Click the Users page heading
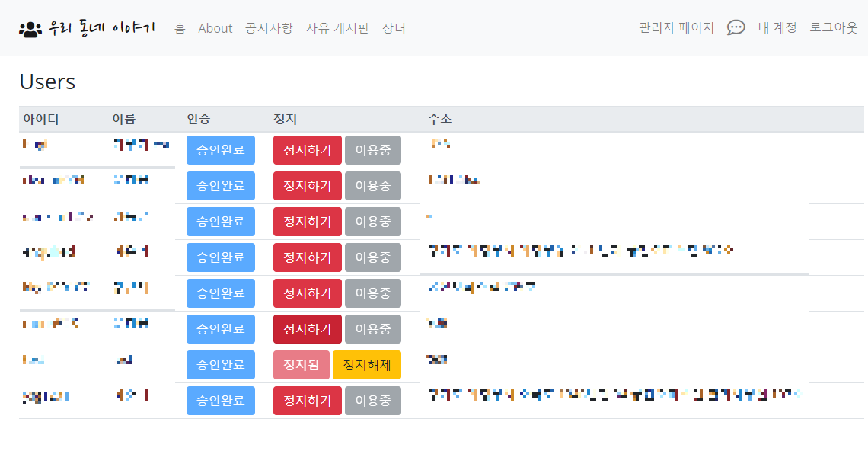Image resolution: width=868 pixels, height=451 pixels. click(x=47, y=82)
